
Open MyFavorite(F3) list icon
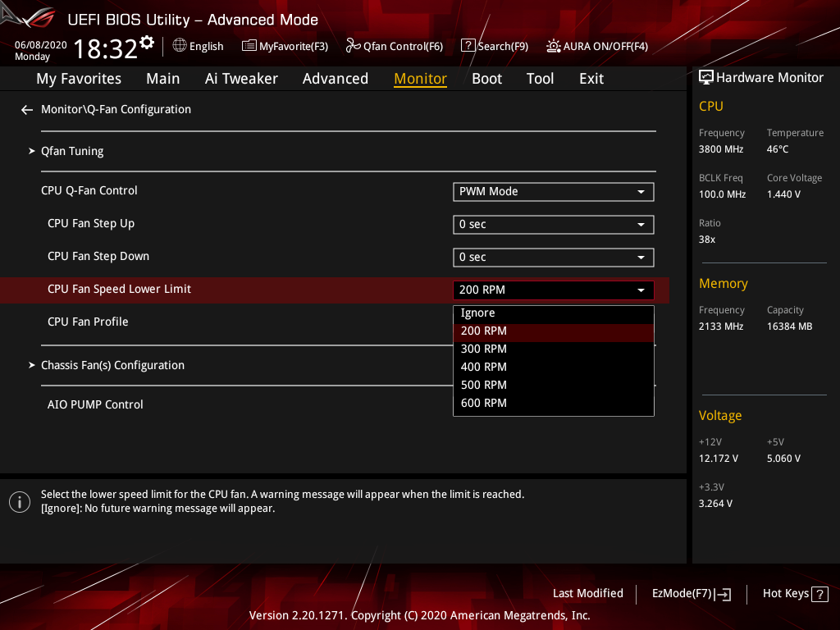click(x=249, y=46)
